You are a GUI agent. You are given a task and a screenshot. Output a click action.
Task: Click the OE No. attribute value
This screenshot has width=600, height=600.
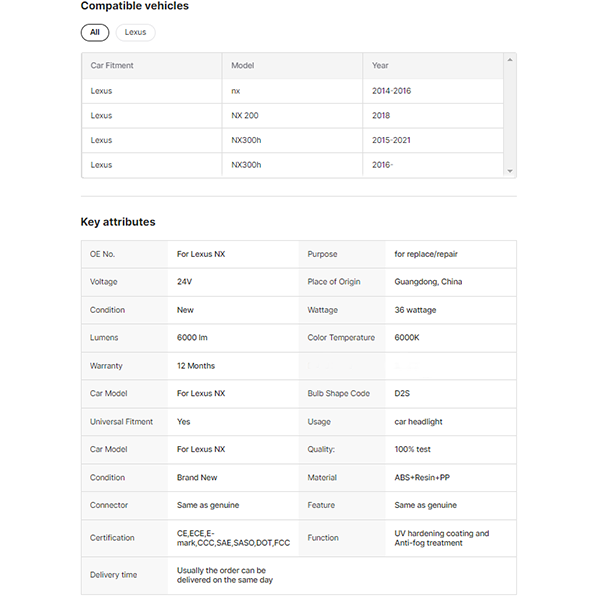pyautogui.click(x=201, y=254)
